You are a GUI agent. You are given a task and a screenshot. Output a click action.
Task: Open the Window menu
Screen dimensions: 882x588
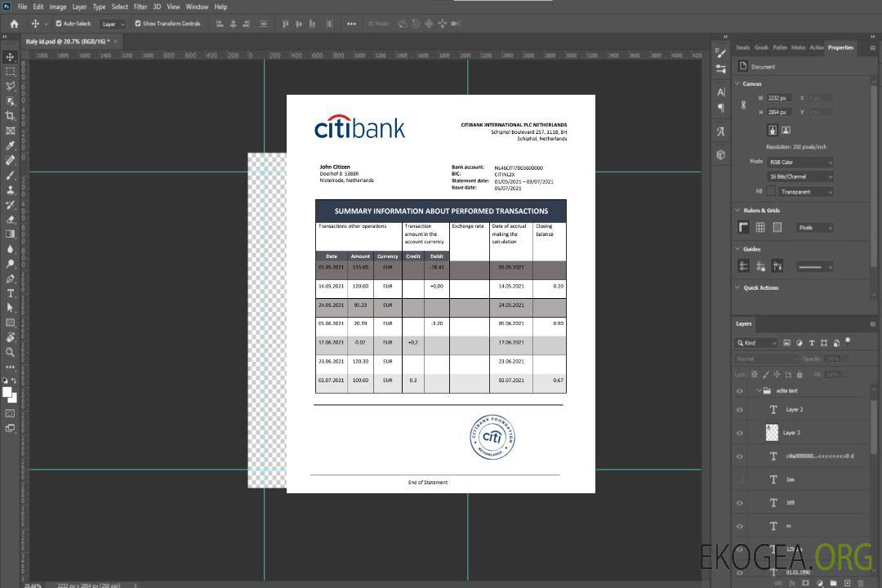coord(197,7)
